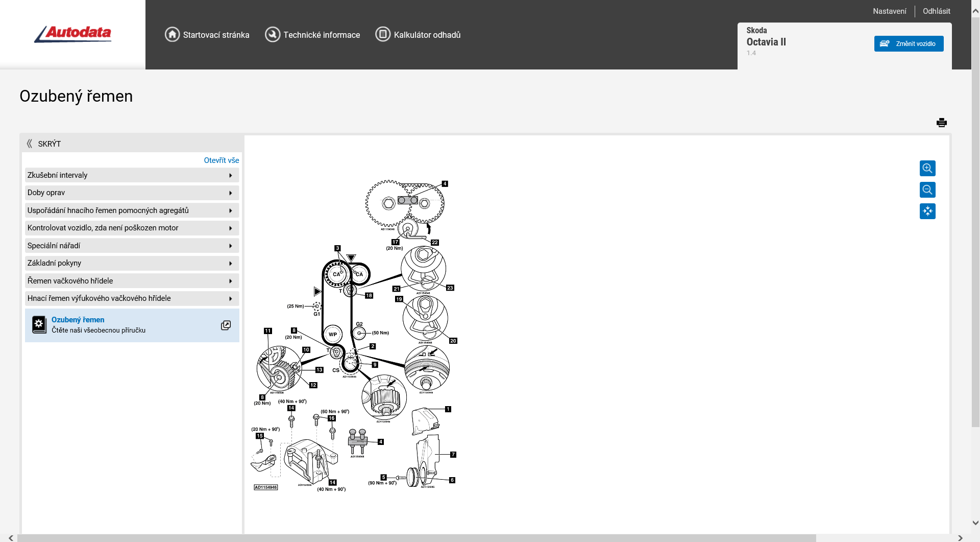The height and width of the screenshot is (542, 980).
Task: Expand Řemen vačkového hřídele section
Action: 132,281
